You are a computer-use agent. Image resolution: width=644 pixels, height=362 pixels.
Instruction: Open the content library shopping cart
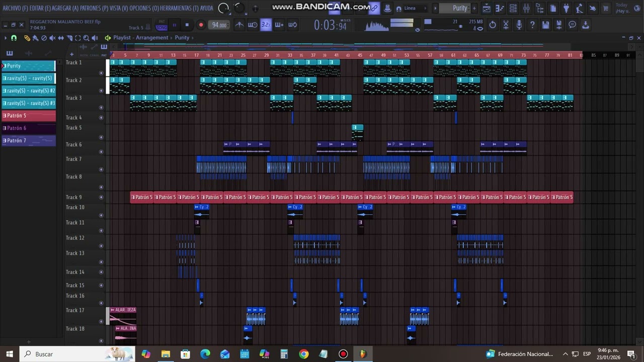(606, 8)
